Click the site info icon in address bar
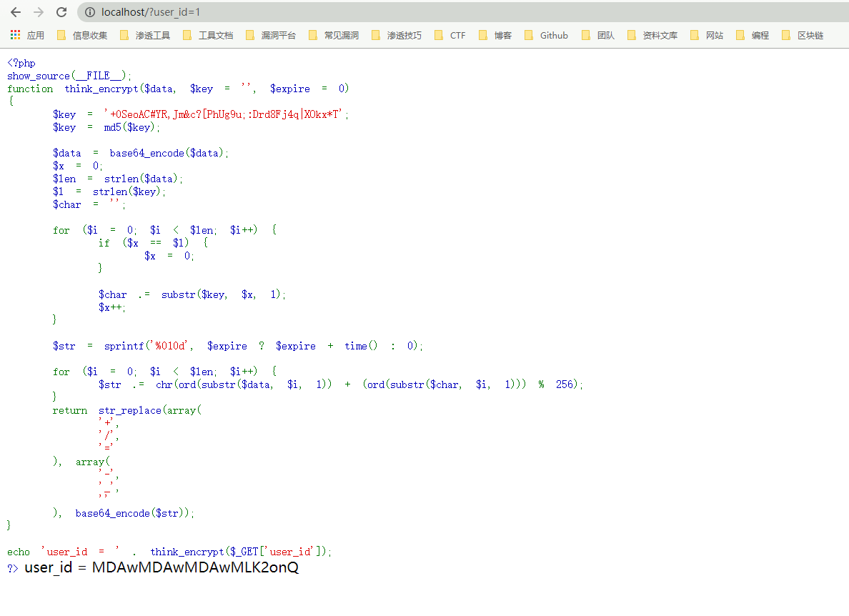The image size is (849, 616). (89, 12)
